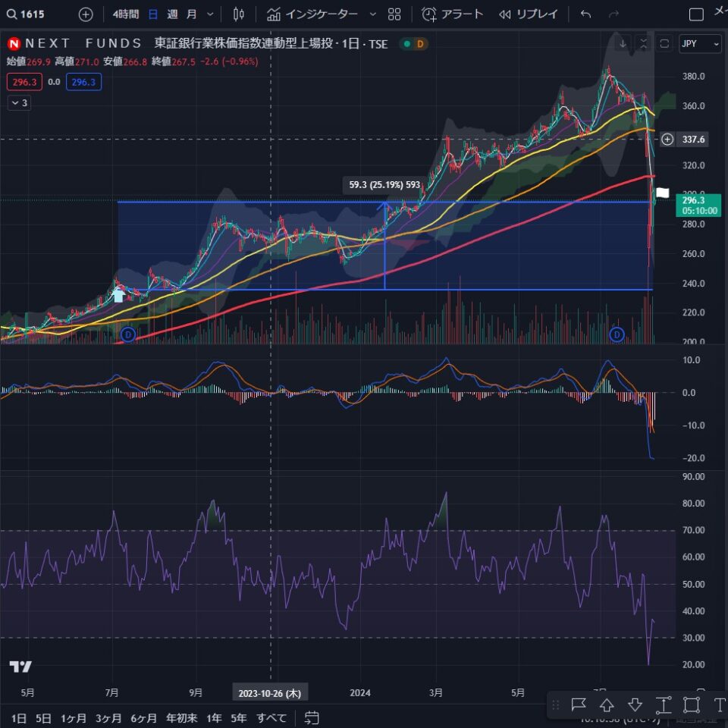This screenshot has width=728, height=728.
Task: Select the price range measure tool
Action: 664,705
